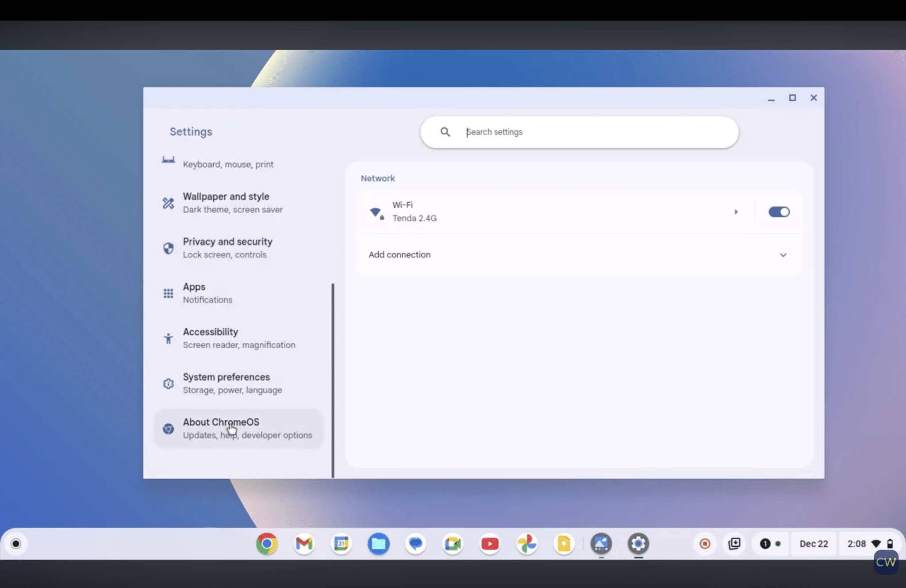906x588 pixels.
Task: Open Gmail from the shelf
Action: pyautogui.click(x=304, y=543)
